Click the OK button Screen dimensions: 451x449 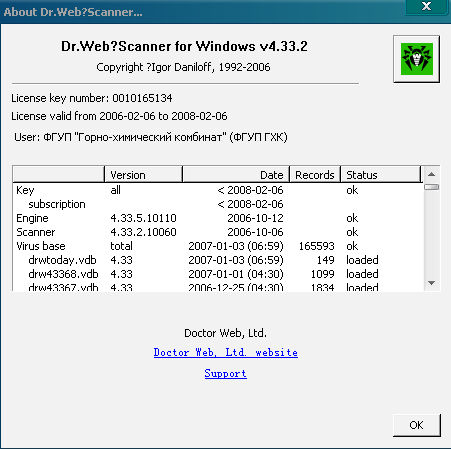[x=417, y=425]
